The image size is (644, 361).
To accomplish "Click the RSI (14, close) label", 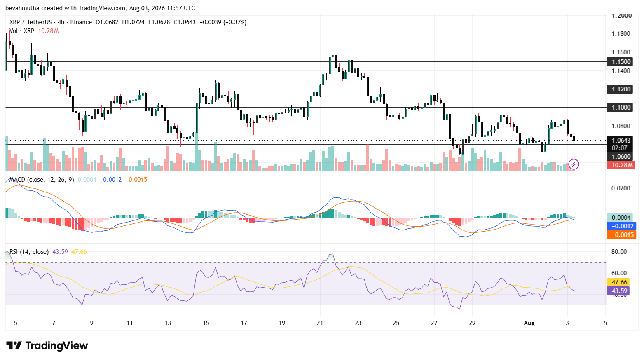I will coord(29,252).
